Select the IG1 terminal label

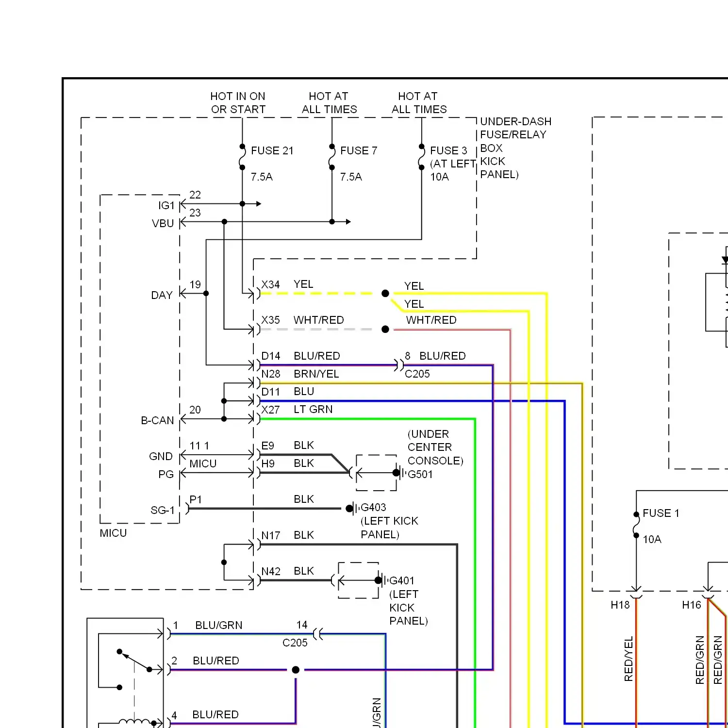(166, 206)
